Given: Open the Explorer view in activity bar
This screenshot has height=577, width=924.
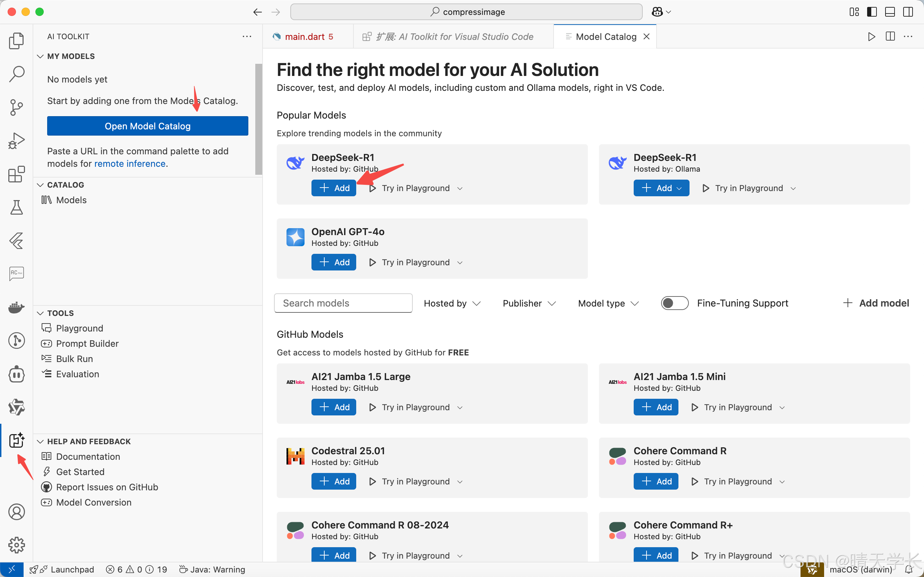Looking at the screenshot, I should point(16,41).
